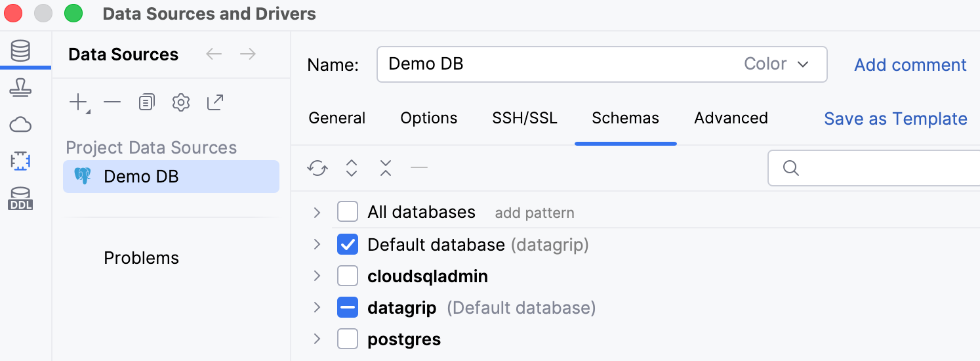
Task: Switch to the Advanced tab
Action: 731,118
